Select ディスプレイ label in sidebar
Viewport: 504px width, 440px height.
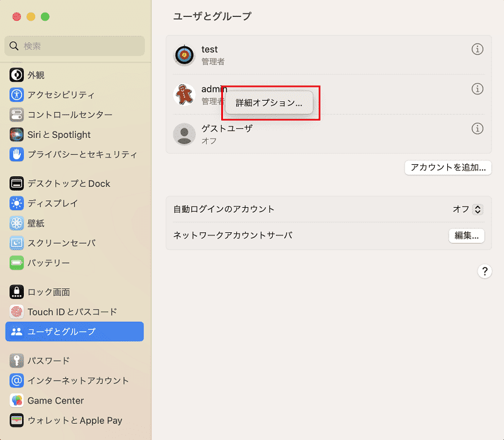click(53, 203)
